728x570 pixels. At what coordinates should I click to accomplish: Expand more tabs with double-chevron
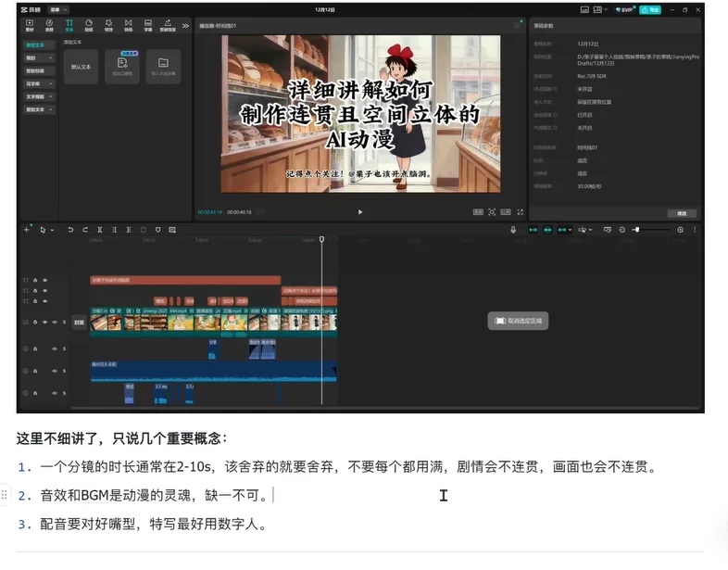coord(186,26)
